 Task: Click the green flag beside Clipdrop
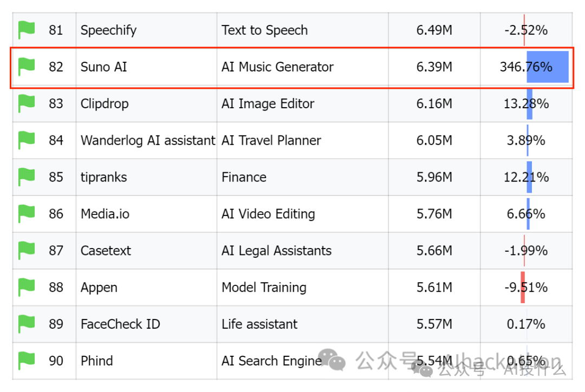pos(27,103)
